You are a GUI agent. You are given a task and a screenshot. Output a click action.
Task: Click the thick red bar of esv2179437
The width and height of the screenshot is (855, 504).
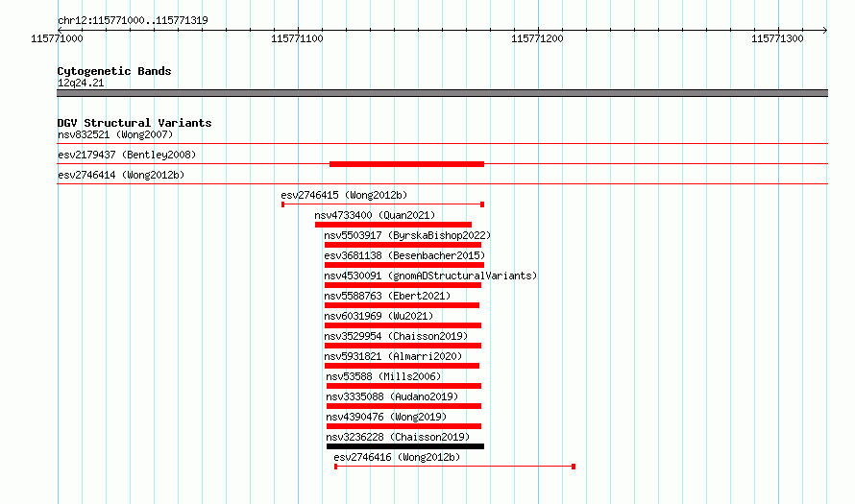(x=406, y=164)
